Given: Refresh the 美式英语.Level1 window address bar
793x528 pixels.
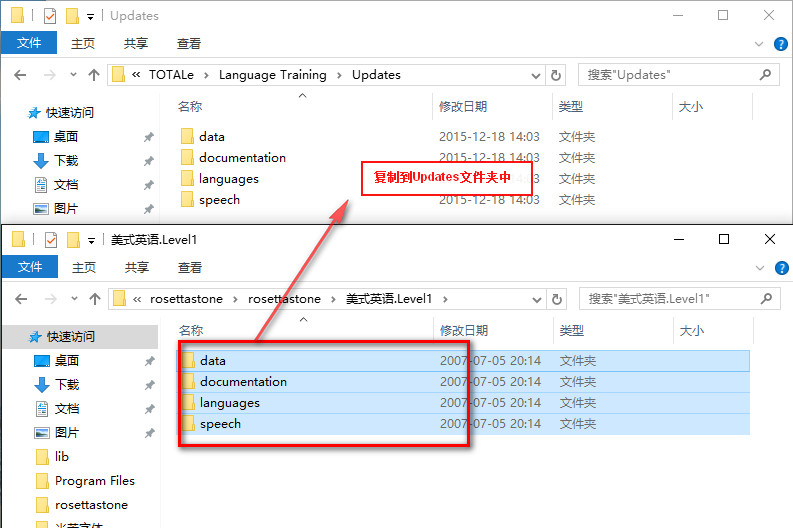Looking at the screenshot, I should (556, 299).
